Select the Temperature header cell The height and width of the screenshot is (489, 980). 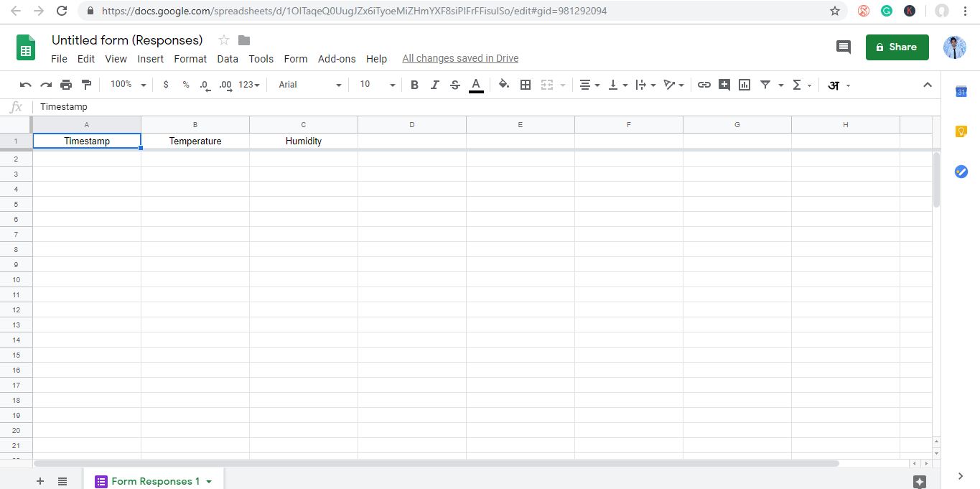click(195, 141)
